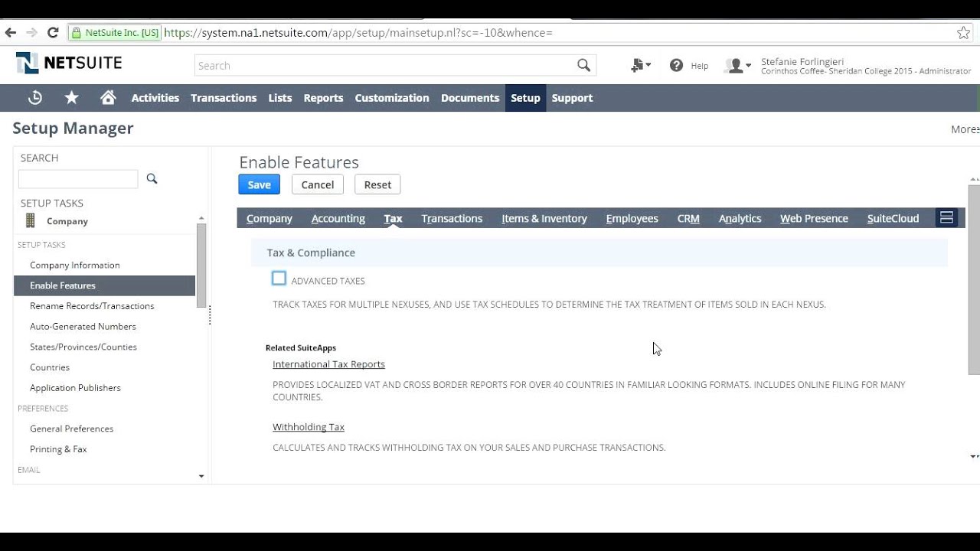
Task: Switch to the Analytics subtab
Action: click(740, 218)
